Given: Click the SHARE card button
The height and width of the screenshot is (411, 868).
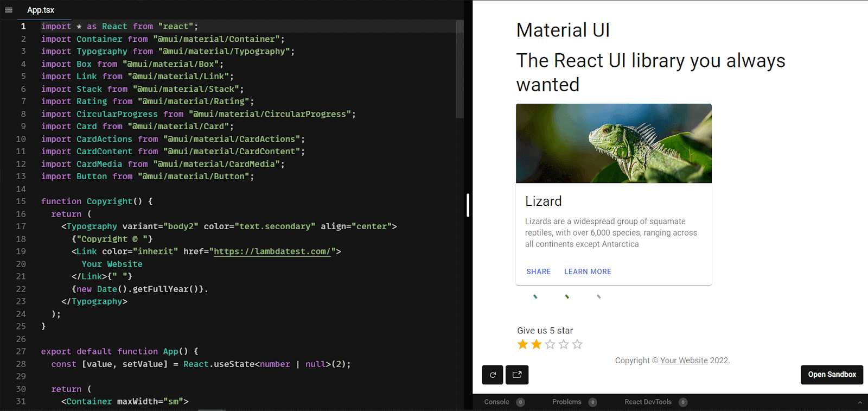Looking at the screenshot, I should [x=538, y=271].
